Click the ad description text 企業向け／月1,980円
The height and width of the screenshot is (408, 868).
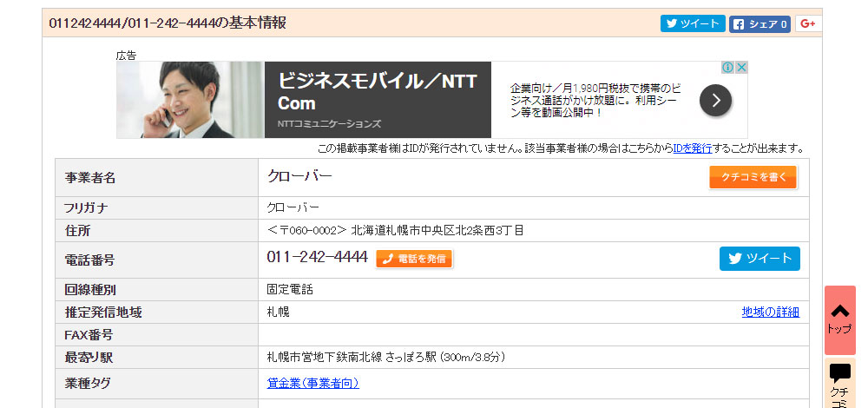click(595, 100)
